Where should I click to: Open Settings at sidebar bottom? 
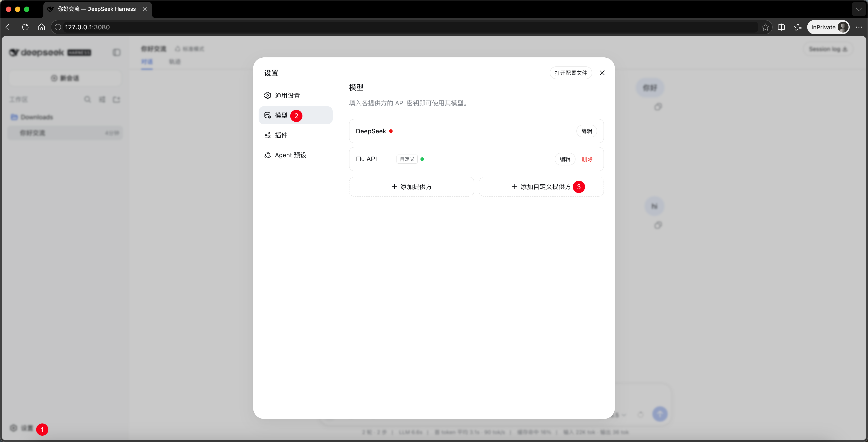pos(22,428)
